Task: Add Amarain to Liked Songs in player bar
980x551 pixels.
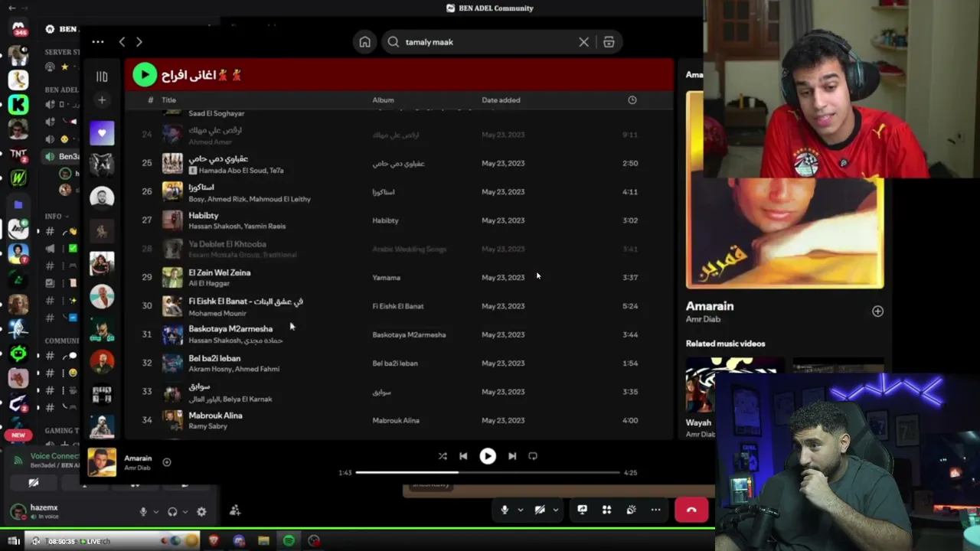Action: 166,462
